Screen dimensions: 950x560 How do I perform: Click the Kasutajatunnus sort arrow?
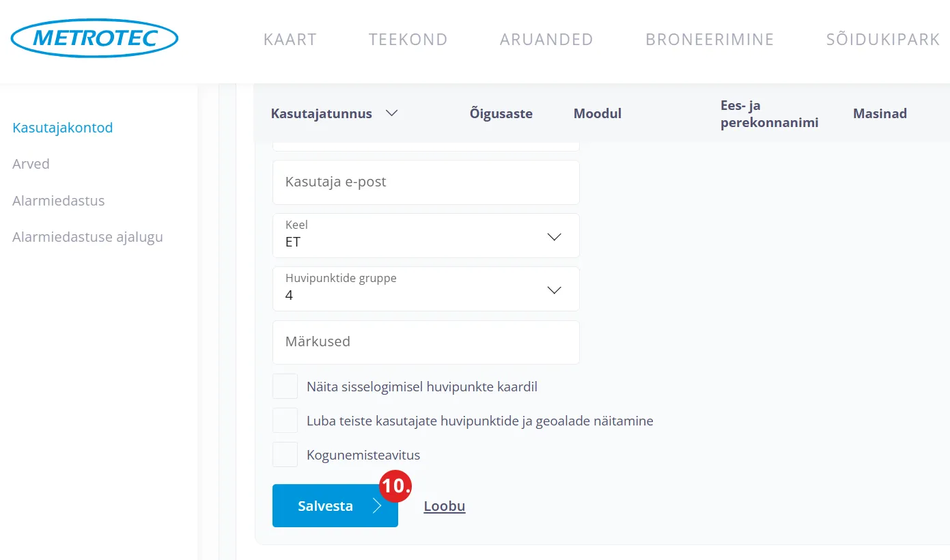pyautogui.click(x=391, y=113)
